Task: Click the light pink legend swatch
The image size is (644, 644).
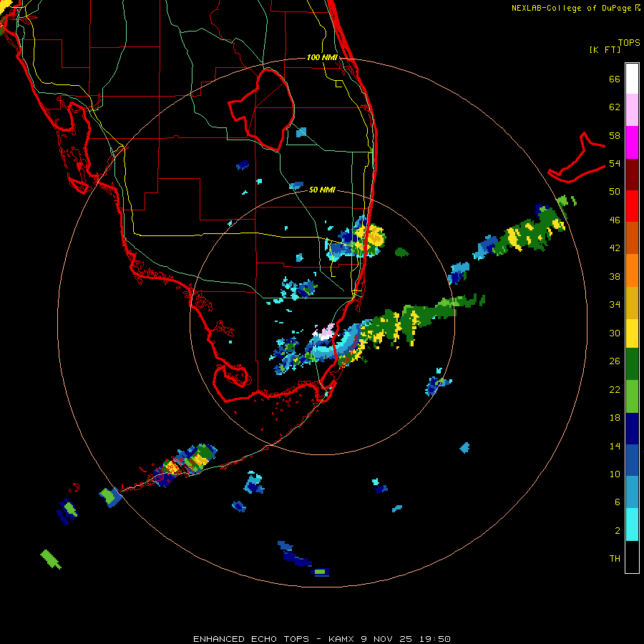Action: point(632,110)
